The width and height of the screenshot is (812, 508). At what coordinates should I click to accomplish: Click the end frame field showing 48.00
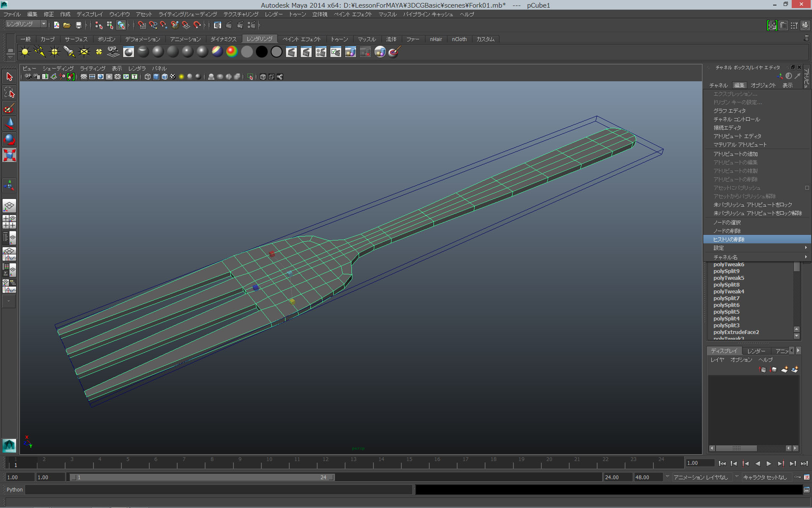647,477
